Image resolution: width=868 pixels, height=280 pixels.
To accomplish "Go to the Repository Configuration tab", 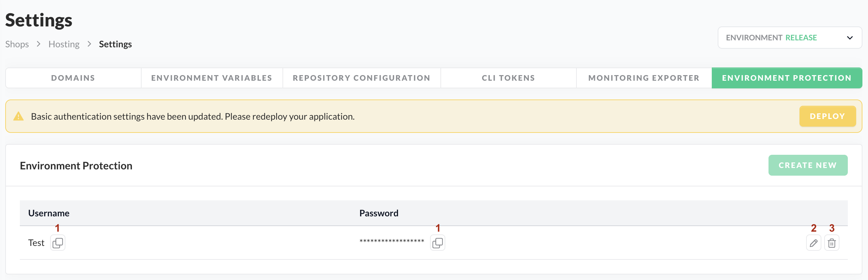I will 361,78.
